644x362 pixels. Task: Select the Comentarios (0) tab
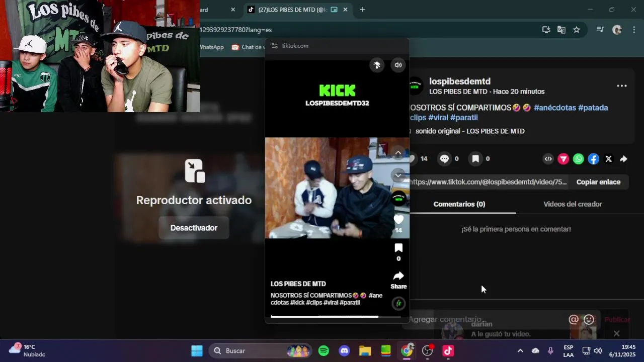459,204
